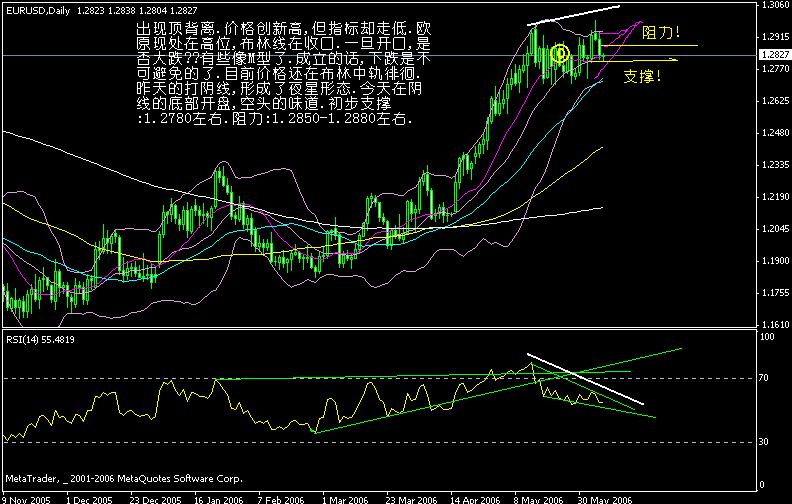The image size is (792, 504).
Task: Click the 1 Mar 2006 date label
Action: tap(345, 499)
